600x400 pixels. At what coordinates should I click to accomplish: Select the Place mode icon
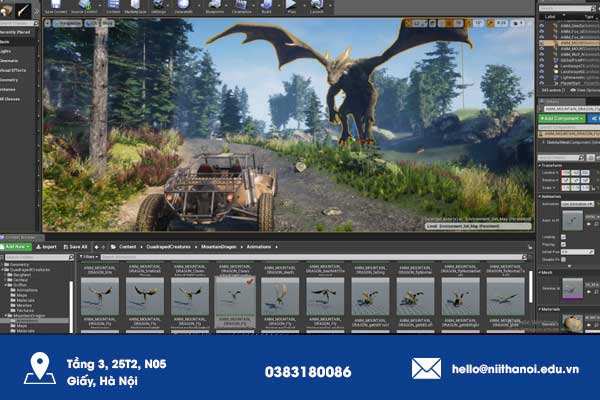click(x=7, y=10)
